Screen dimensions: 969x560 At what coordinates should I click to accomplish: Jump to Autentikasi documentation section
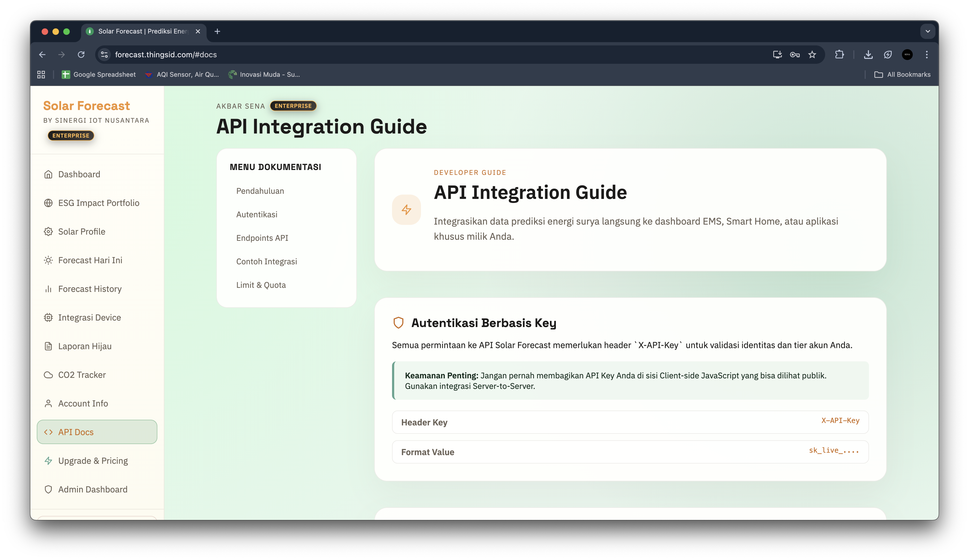tap(257, 215)
